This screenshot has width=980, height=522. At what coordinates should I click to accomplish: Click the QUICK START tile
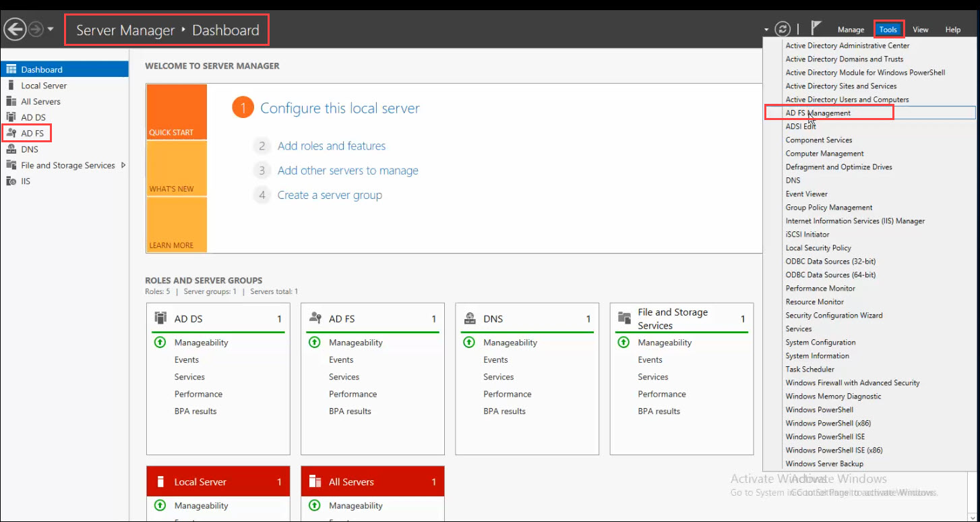pos(177,112)
